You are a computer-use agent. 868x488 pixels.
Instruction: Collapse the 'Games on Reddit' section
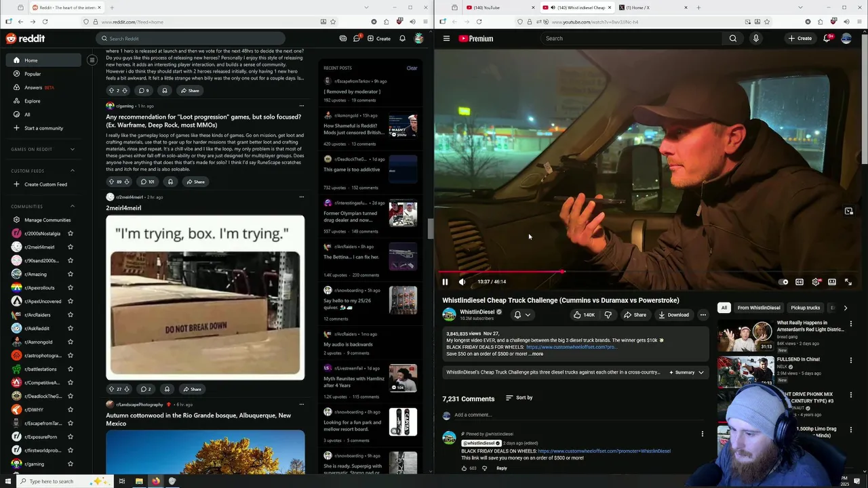pyautogui.click(x=73, y=149)
